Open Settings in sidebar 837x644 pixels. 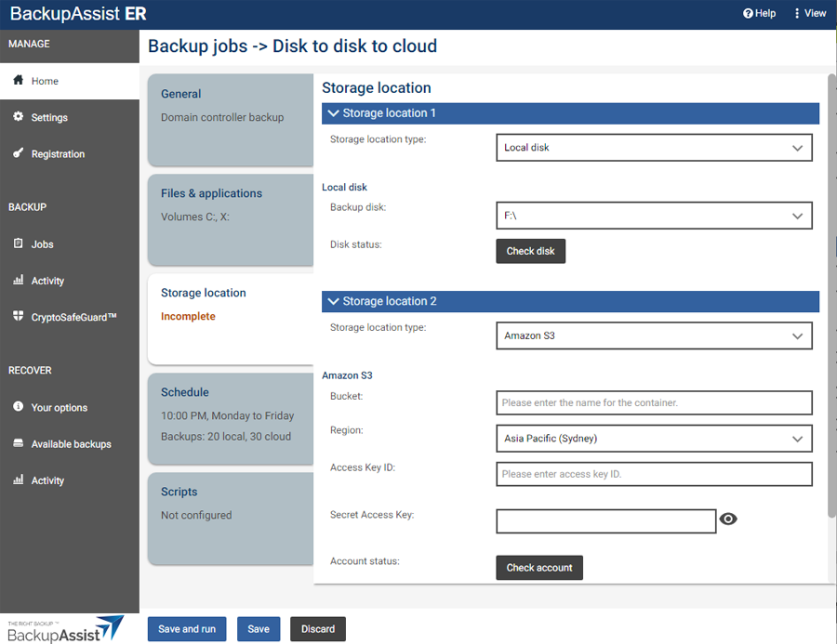70,117
